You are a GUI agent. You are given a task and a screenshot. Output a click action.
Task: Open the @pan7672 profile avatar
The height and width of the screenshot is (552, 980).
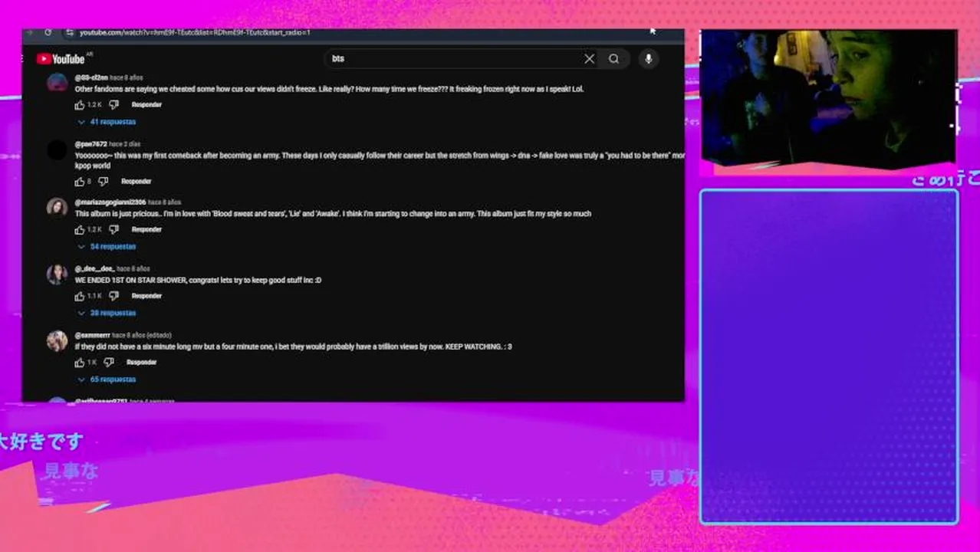pos(57,149)
